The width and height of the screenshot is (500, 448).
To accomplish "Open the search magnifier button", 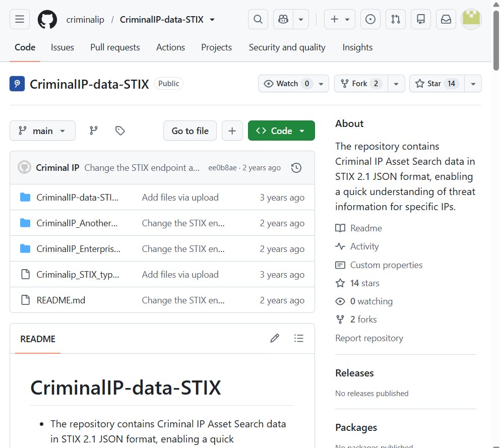I will click(258, 19).
